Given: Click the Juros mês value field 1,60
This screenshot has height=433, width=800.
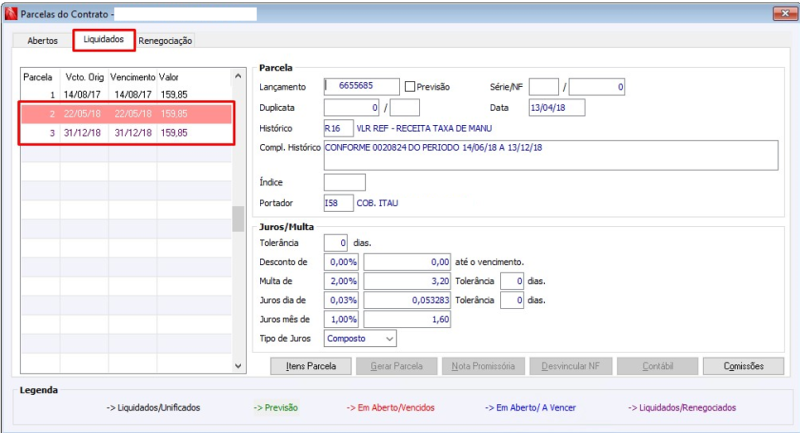Looking at the screenshot, I should [x=407, y=319].
